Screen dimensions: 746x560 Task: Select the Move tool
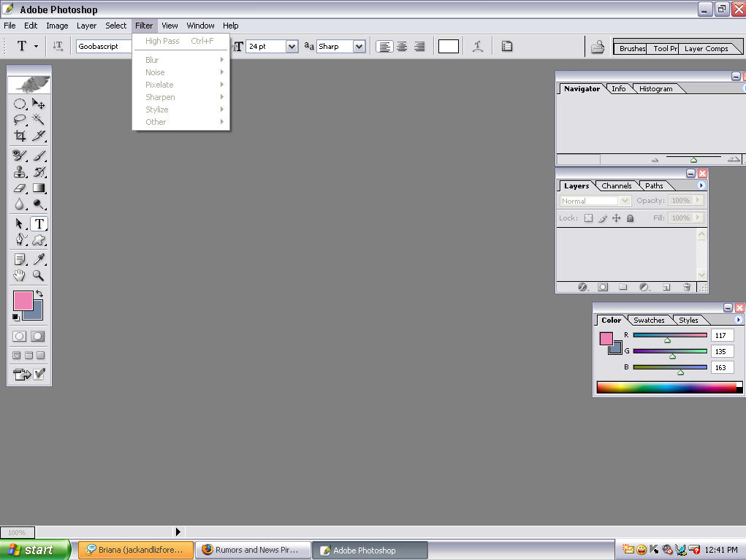point(39,104)
